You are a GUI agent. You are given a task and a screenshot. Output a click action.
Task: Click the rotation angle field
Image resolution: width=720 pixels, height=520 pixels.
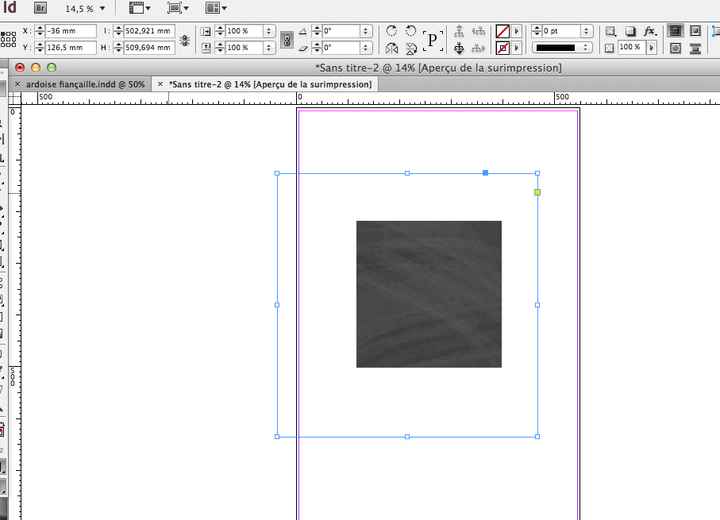click(341, 31)
